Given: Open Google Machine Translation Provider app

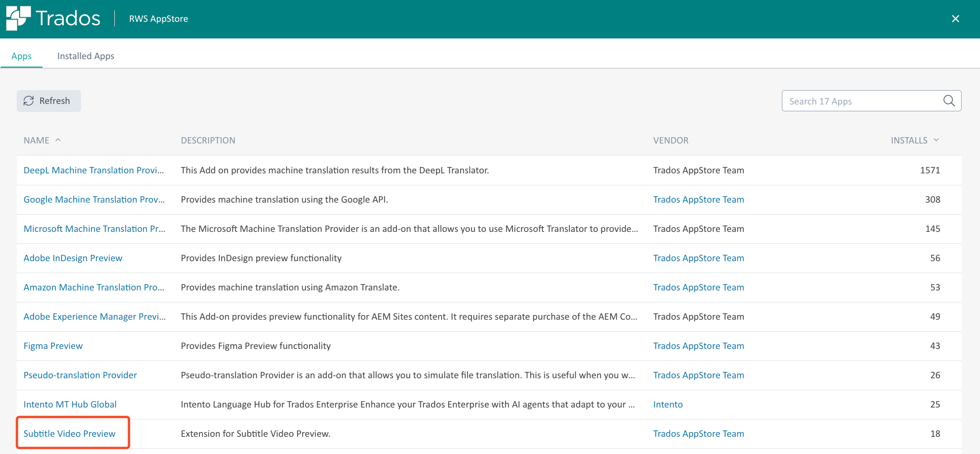Looking at the screenshot, I should (x=94, y=200).
